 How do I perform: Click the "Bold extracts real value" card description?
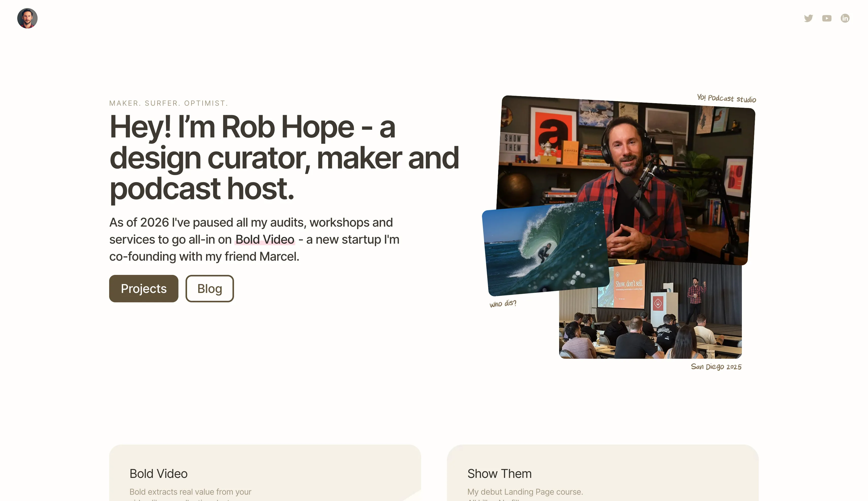click(x=190, y=492)
